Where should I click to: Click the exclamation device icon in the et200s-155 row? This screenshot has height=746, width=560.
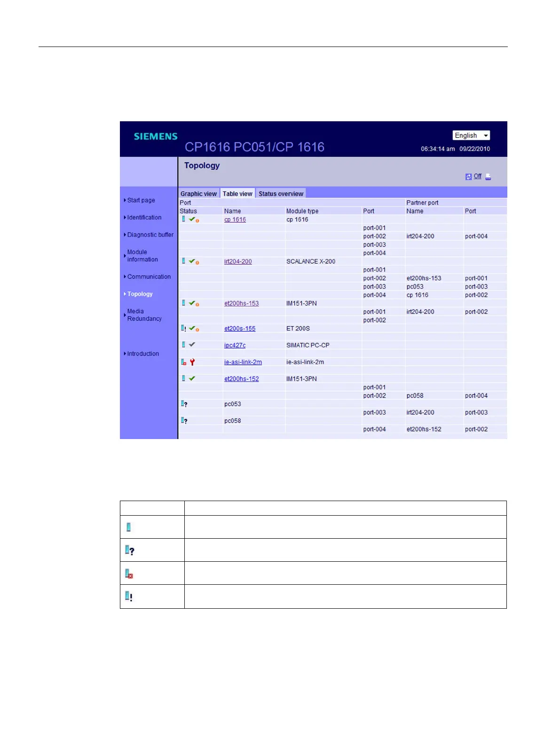pyautogui.click(x=184, y=328)
